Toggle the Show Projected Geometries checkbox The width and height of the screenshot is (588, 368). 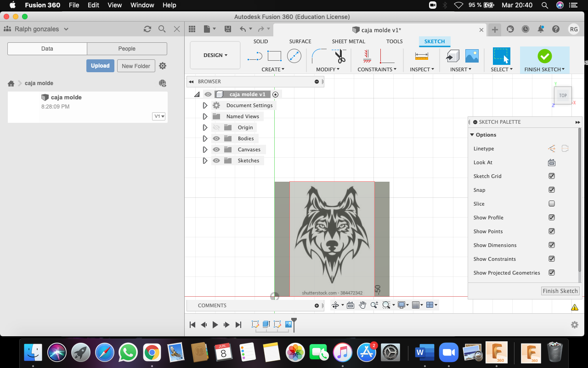click(x=552, y=273)
